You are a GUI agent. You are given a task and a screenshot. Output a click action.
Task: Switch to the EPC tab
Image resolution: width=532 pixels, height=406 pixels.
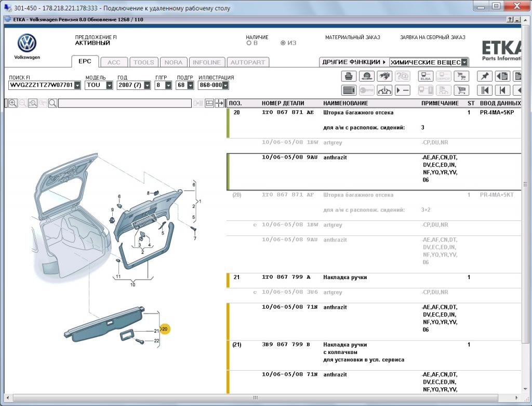tap(85, 61)
